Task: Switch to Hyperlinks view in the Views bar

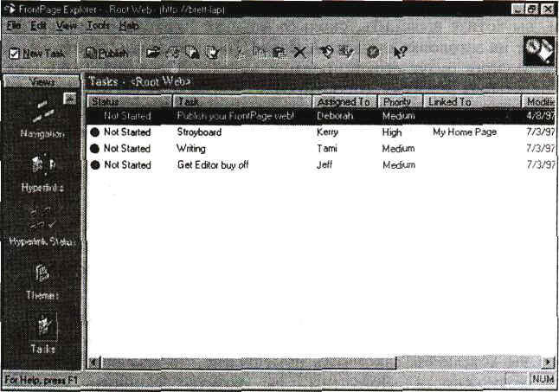Action: (x=42, y=174)
